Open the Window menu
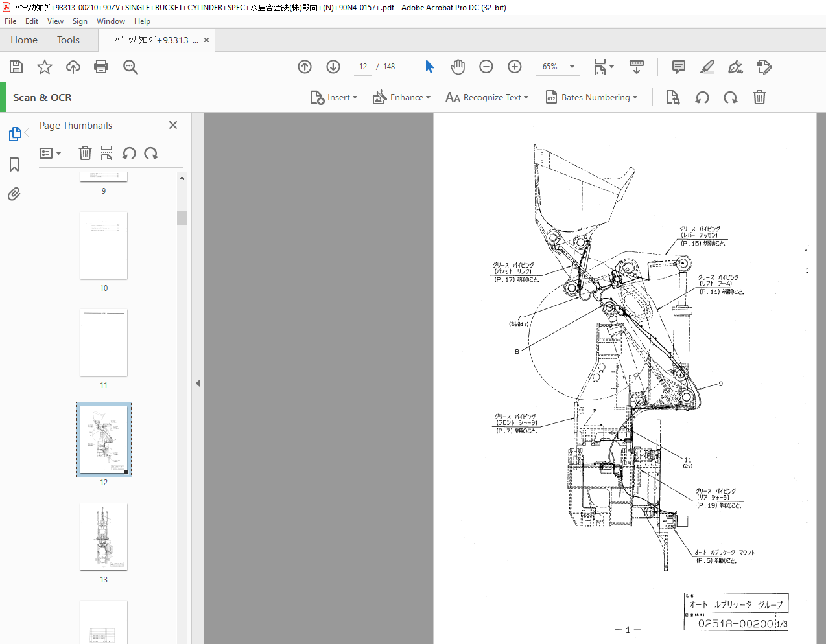 111,21
